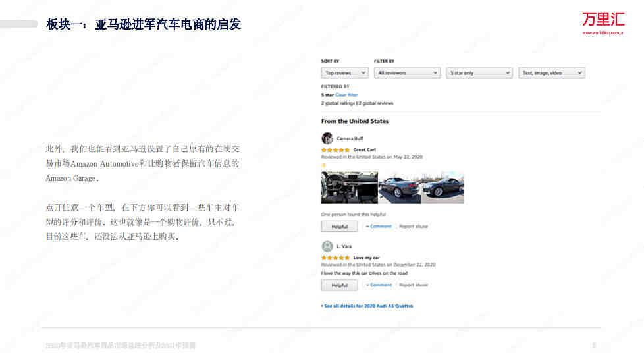This screenshot has height=353, width=644.
Task: Mark the Love my car review Helpful
Action: (340, 285)
